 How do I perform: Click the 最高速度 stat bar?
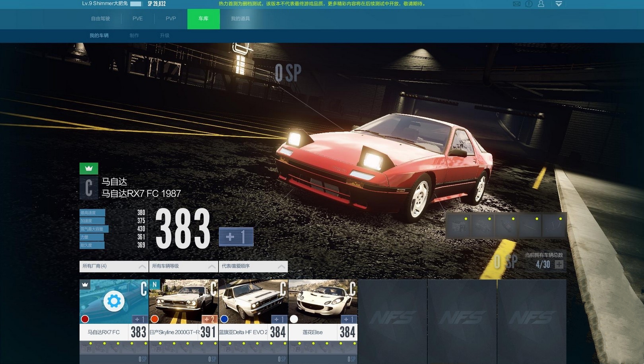pos(92,213)
